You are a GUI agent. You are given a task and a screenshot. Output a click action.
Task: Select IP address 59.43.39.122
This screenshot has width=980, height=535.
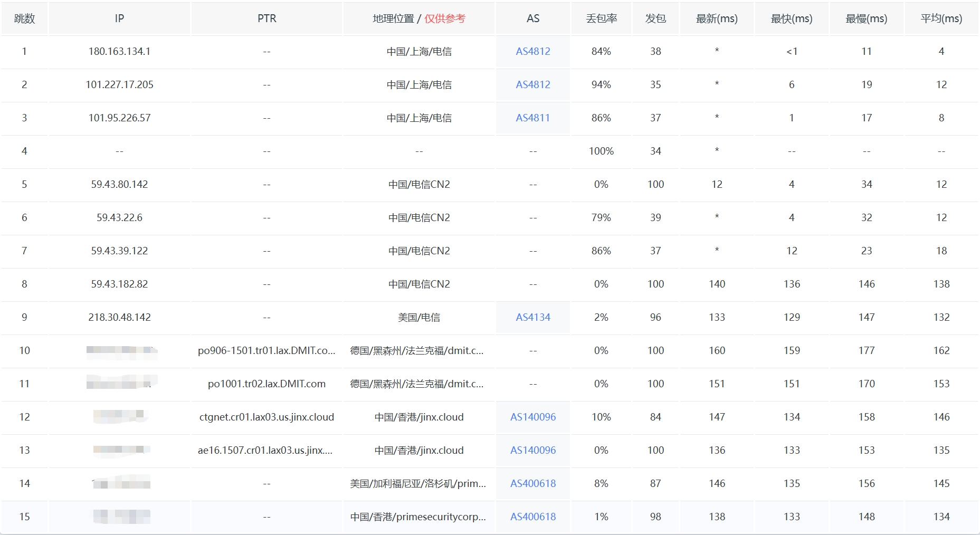tap(119, 251)
